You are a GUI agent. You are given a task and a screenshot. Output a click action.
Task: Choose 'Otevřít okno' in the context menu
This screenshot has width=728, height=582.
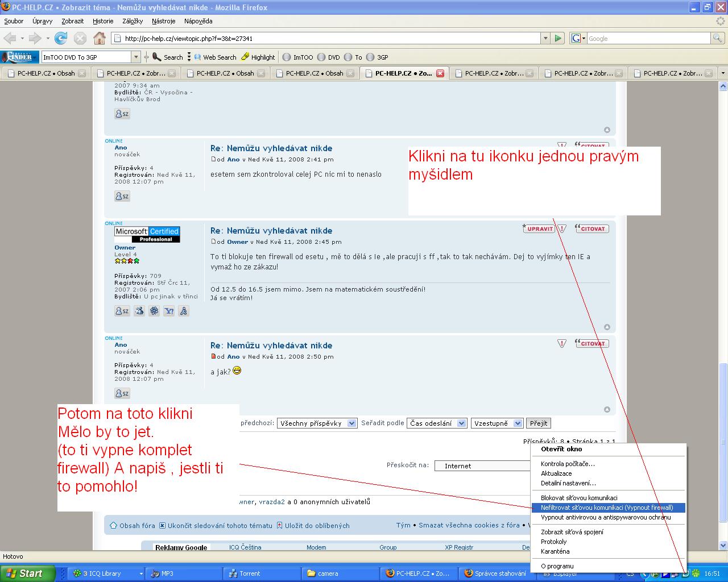coord(608,449)
